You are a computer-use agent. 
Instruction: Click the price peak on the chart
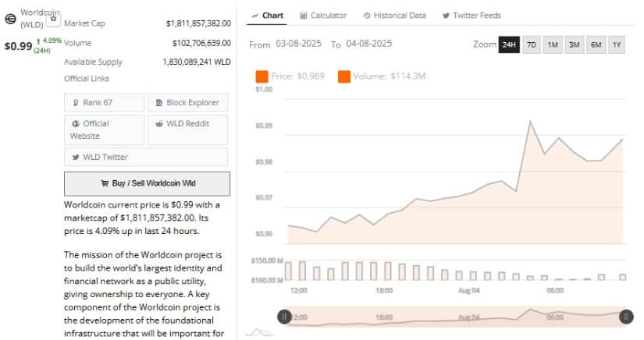[530, 121]
